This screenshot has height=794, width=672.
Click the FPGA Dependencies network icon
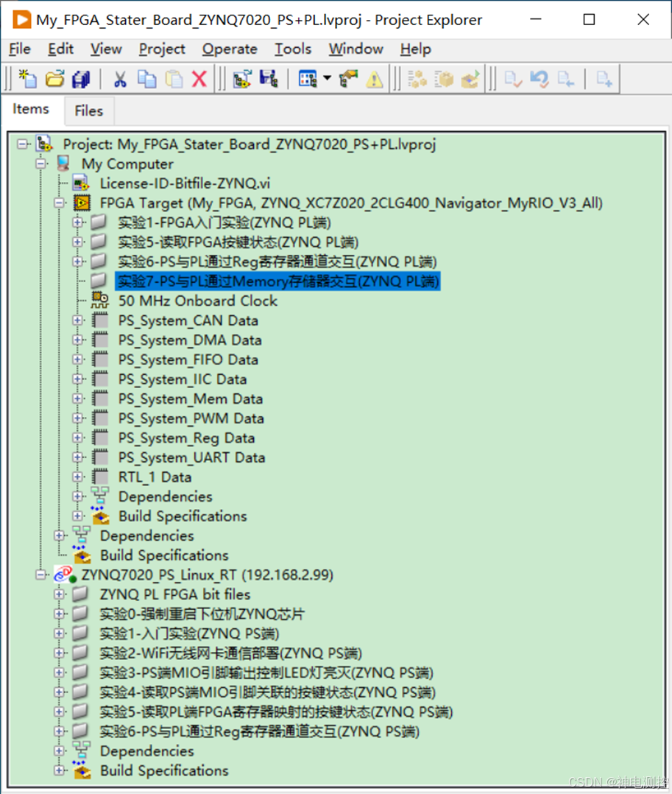click(x=100, y=496)
